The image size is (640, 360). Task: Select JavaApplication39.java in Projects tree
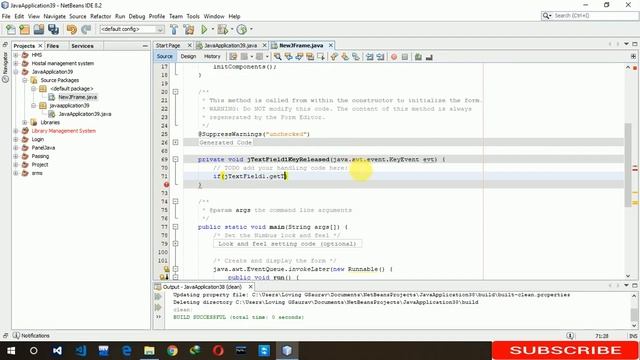coord(85,114)
